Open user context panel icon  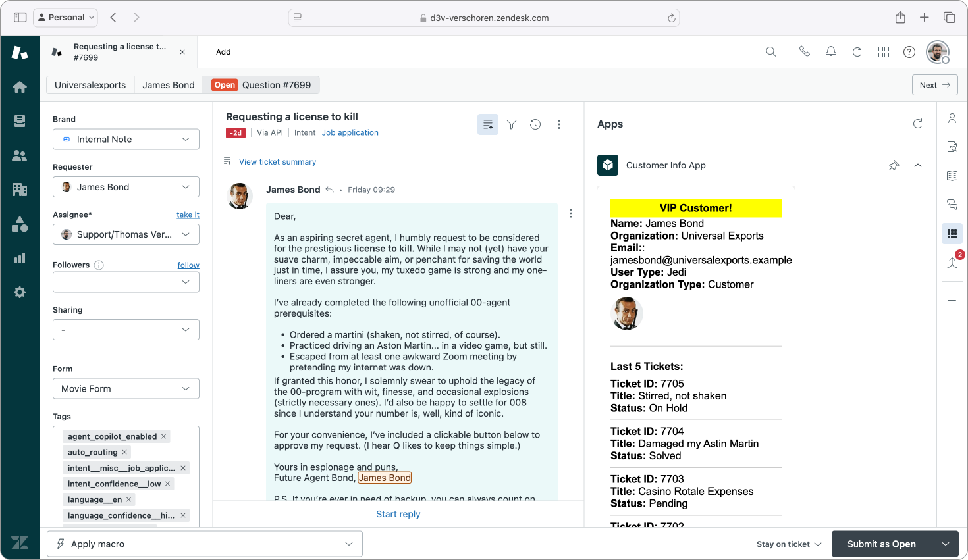pyautogui.click(x=952, y=118)
